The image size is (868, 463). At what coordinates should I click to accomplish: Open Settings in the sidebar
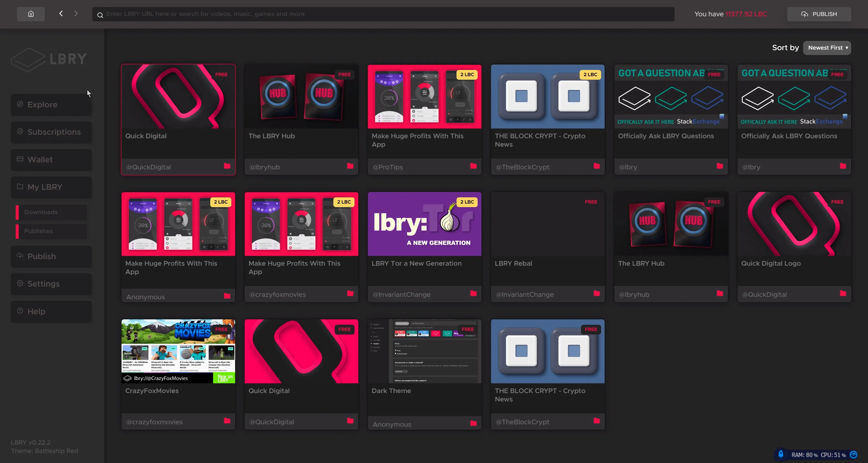51,284
